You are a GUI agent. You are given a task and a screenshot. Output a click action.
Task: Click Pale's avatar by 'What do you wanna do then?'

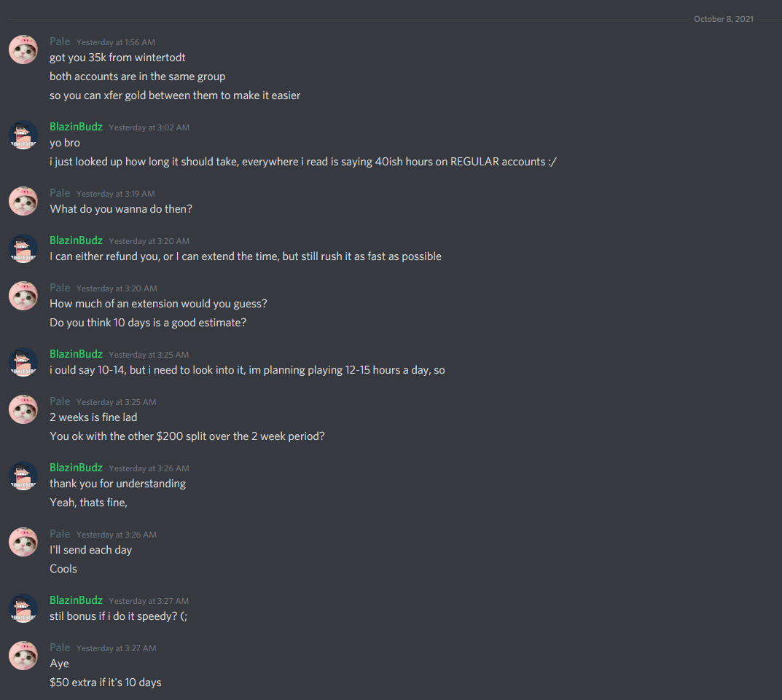pyautogui.click(x=23, y=201)
